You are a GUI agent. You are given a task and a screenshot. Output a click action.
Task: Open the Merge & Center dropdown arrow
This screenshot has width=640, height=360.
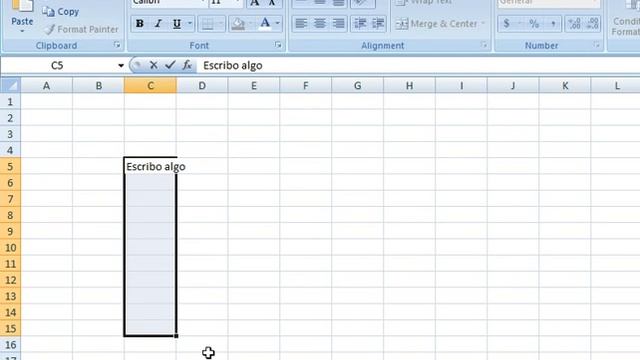tap(483, 24)
